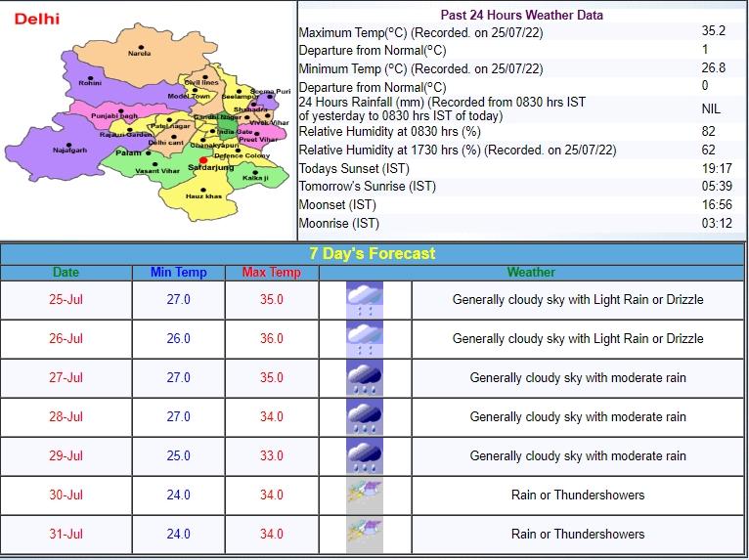
Task: Click the 7 Day's Forecast header
Action: [373, 253]
